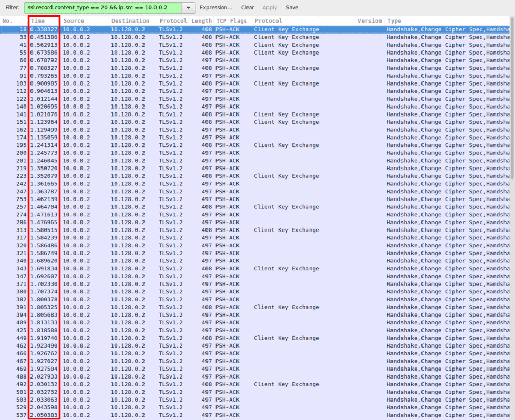The image size is (515, 420).
Task: Sort by the Source column header
Action: click(85, 20)
